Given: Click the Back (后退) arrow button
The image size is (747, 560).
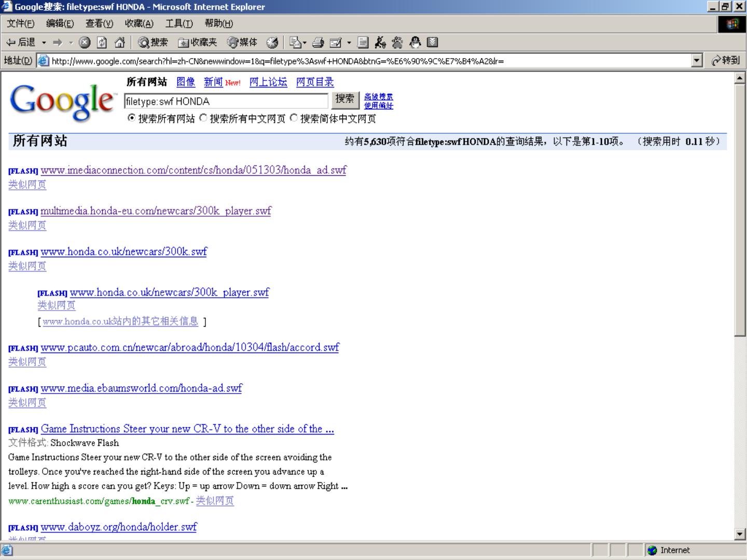Looking at the screenshot, I should pos(21,43).
